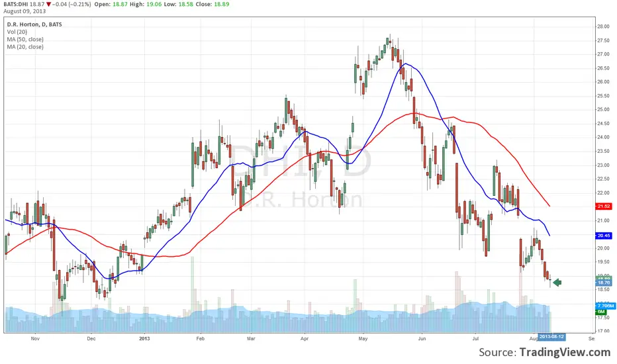Click the High value 19.06
The width and height of the screenshot is (617, 364).
(x=154, y=5)
